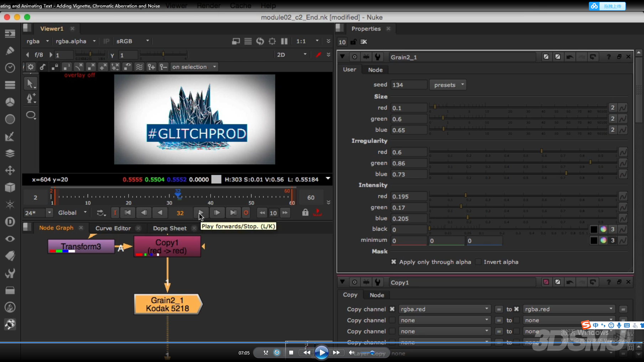Open animation menu for Size red
This screenshot has height=362, width=644.
point(623,108)
